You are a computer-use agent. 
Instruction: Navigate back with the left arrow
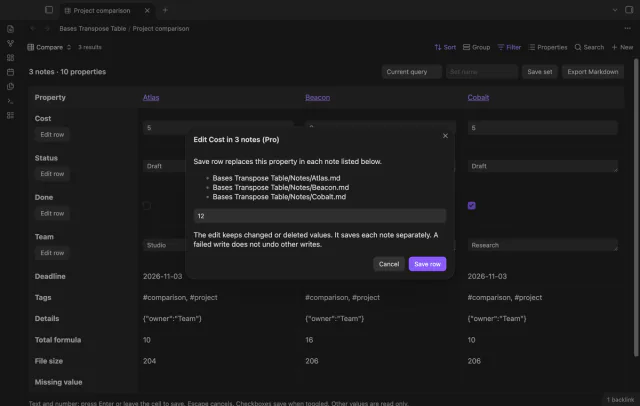33,29
